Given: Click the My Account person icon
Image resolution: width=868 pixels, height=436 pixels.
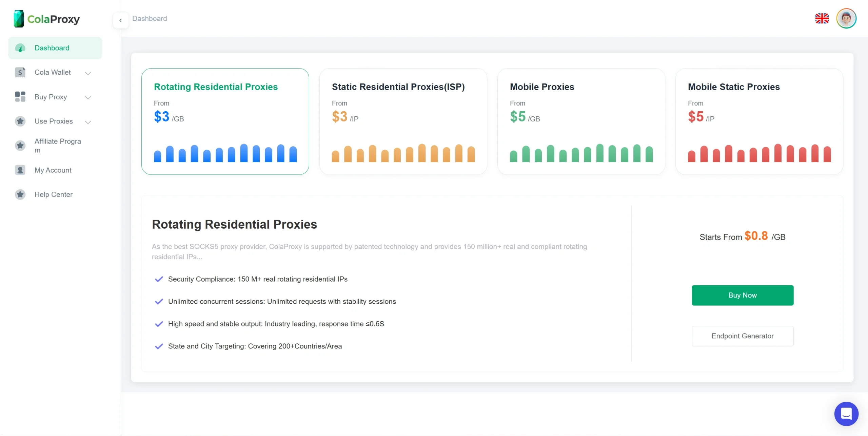Looking at the screenshot, I should (x=20, y=170).
